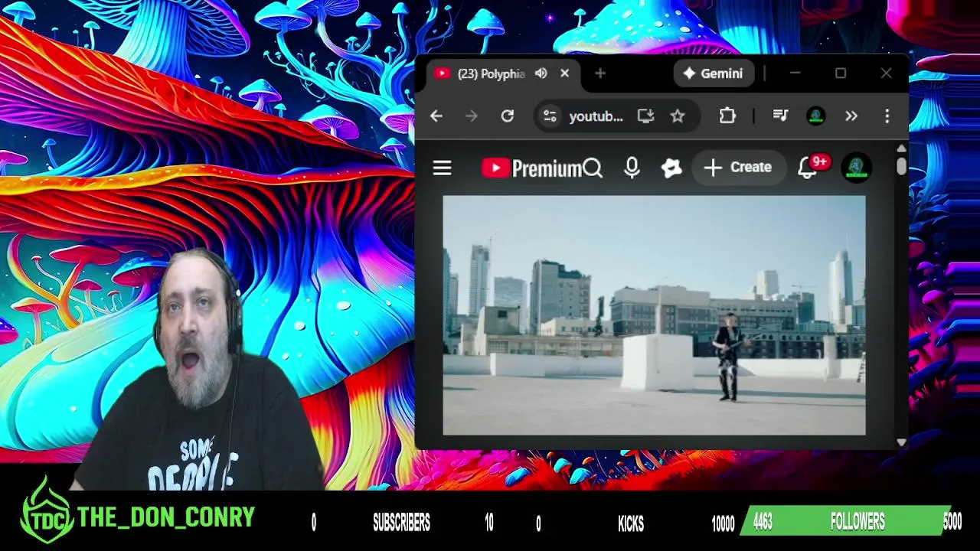980x551 pixels.
Task: Open YouTube search magnifier icon
Action: pos(593,168)
